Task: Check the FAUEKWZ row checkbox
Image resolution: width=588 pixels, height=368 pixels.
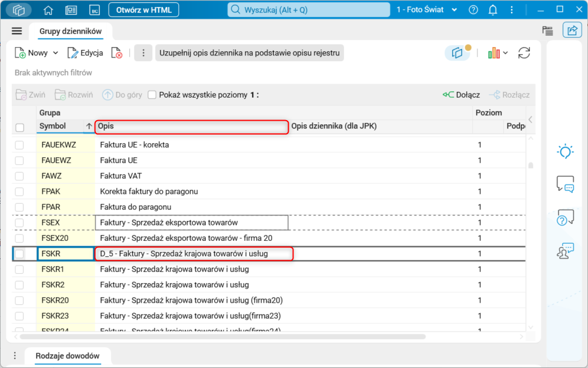Action: point(19,145)
